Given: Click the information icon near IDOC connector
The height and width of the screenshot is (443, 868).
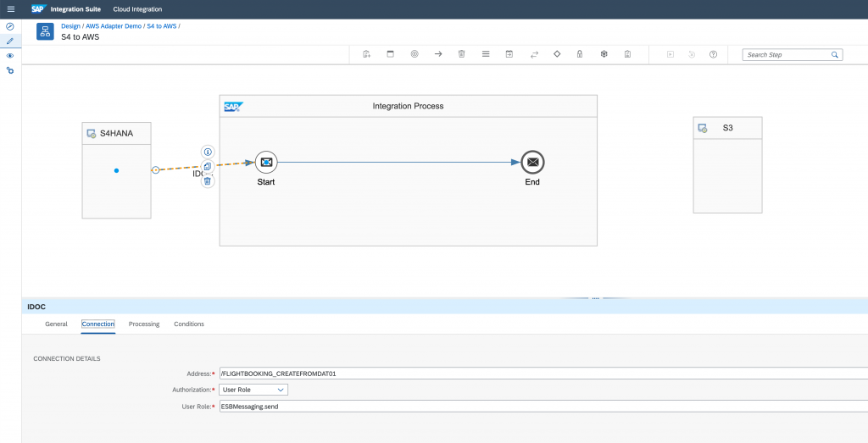Looking at the screenshot, I should pyautogui.click(x=208, y=152).
